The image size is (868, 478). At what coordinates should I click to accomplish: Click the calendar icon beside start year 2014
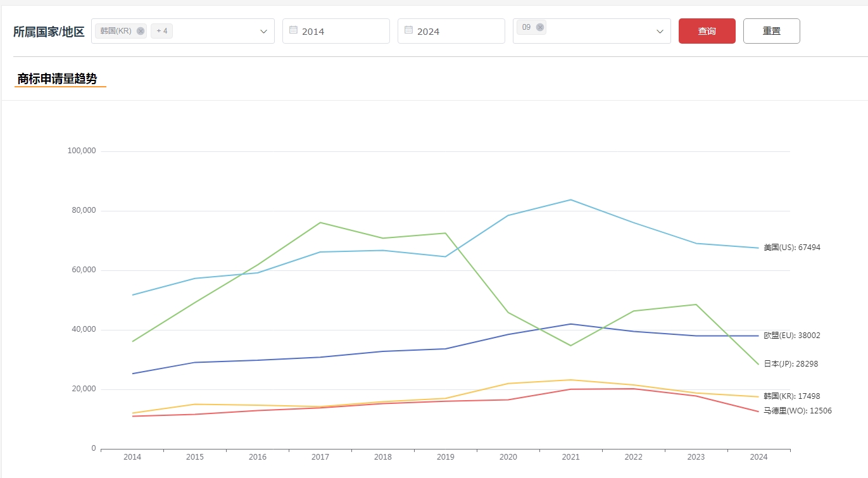(293, 30)
